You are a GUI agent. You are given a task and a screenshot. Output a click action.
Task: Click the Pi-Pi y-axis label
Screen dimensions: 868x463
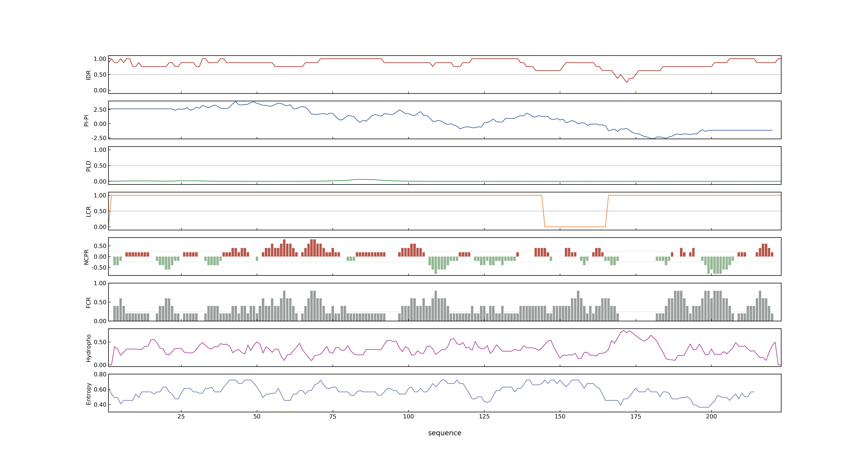click(86, 120)
